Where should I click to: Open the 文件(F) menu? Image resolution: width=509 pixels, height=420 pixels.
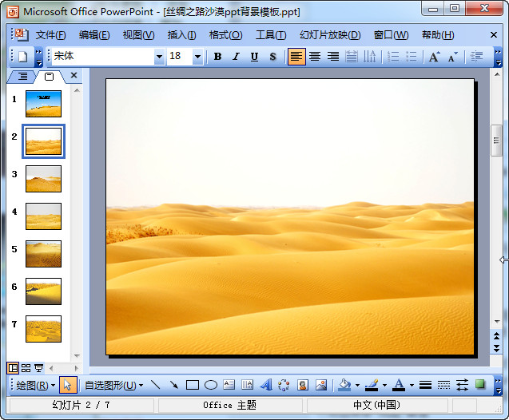pyautogui.click(x=50, y=34)
